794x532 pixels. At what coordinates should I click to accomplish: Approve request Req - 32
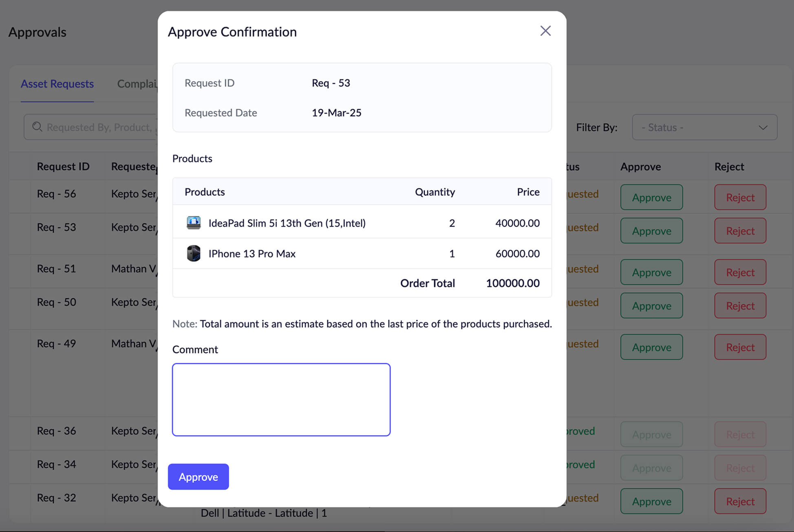click(x=651, y=501)
